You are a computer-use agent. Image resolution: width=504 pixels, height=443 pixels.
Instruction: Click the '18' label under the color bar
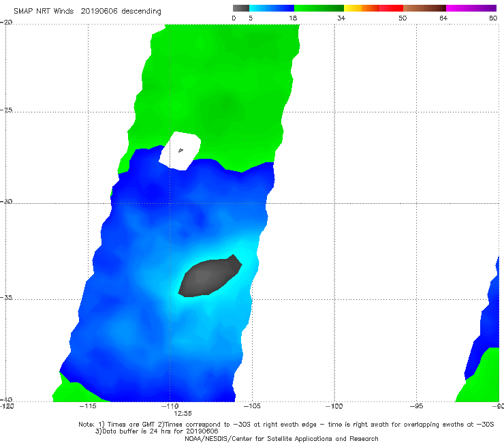(293, 18)
